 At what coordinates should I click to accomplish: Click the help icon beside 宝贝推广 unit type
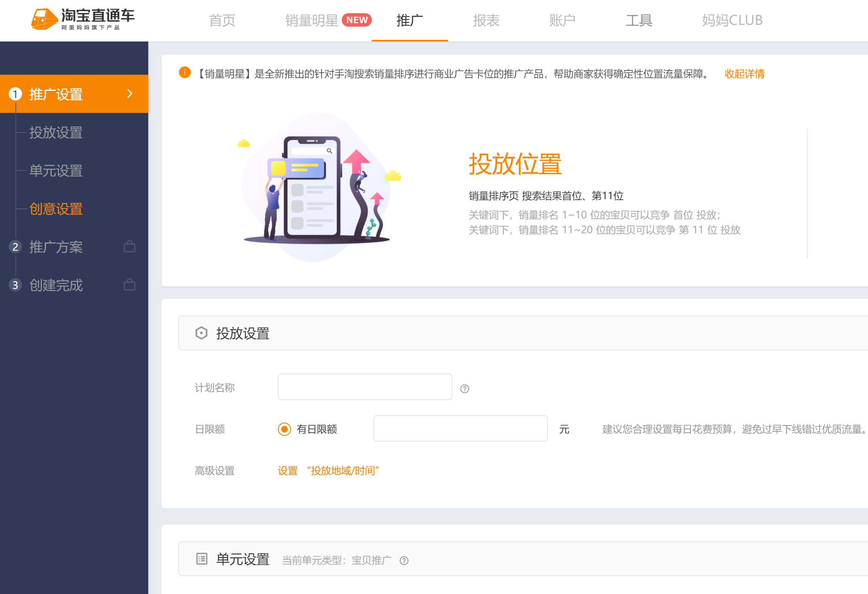(x=404, y=560)
